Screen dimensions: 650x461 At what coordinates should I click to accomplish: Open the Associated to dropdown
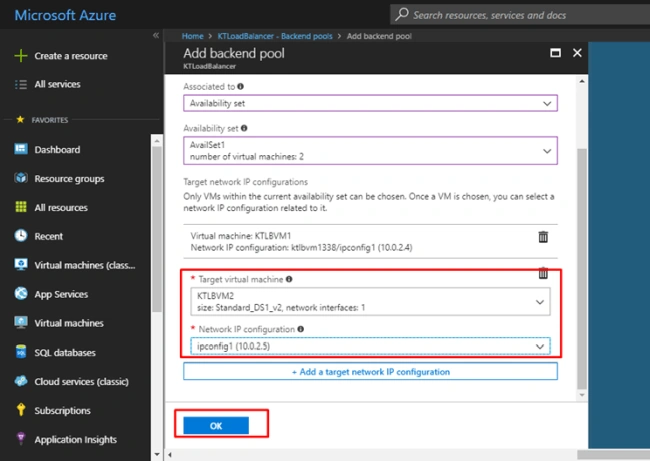(370, 103)
